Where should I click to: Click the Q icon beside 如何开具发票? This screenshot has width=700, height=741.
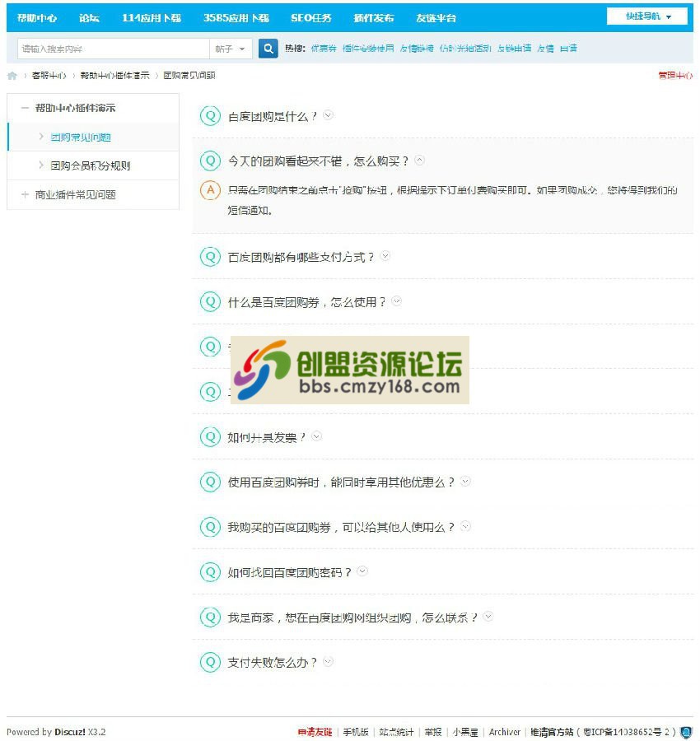click(x=210, y=437)
